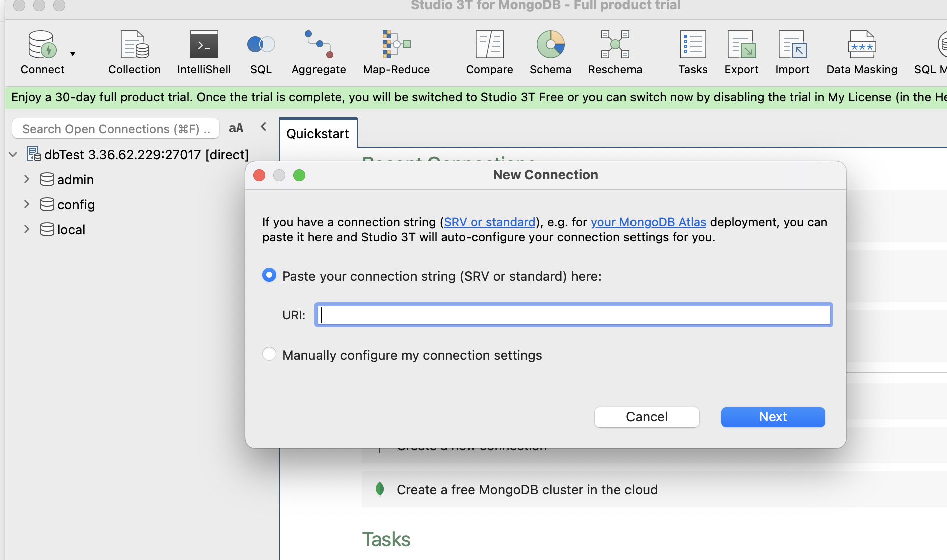Viewport: 947px width, 560px height.
Task: Close the New Connection dialog
Action: [x=259, y=175]
